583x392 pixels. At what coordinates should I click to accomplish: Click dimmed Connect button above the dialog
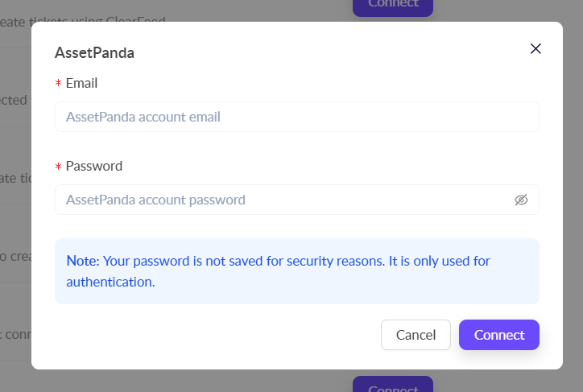point(392,5)
